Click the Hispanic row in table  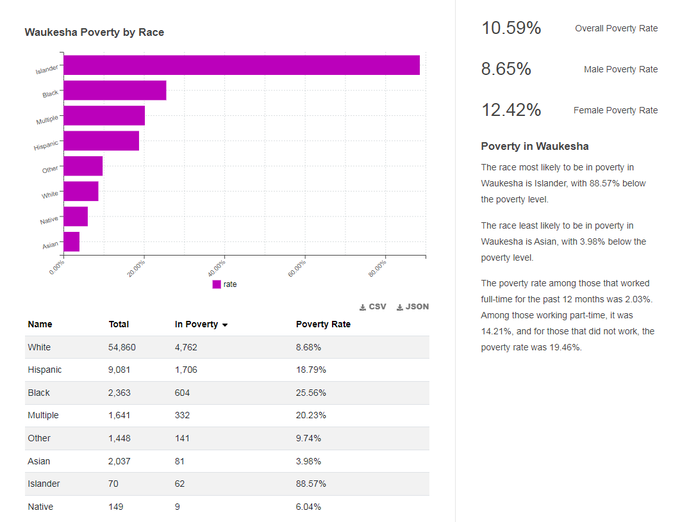pos(227,370)
